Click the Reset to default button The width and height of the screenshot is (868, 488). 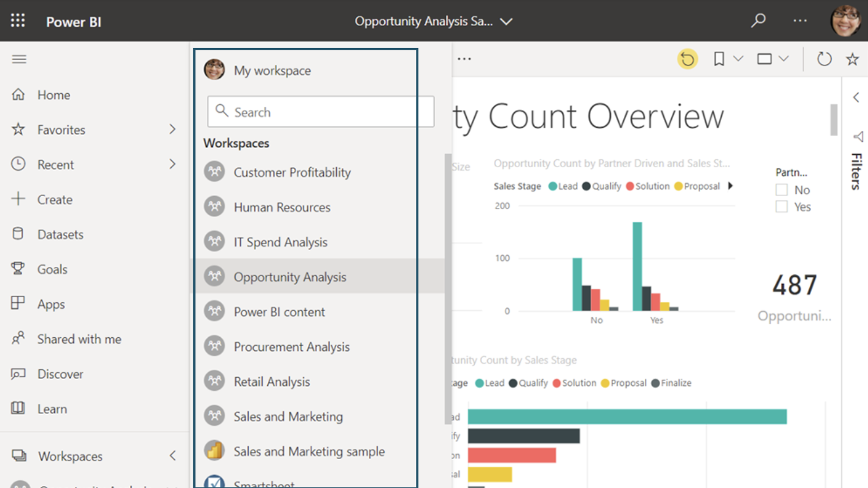[x=687, y=59]
